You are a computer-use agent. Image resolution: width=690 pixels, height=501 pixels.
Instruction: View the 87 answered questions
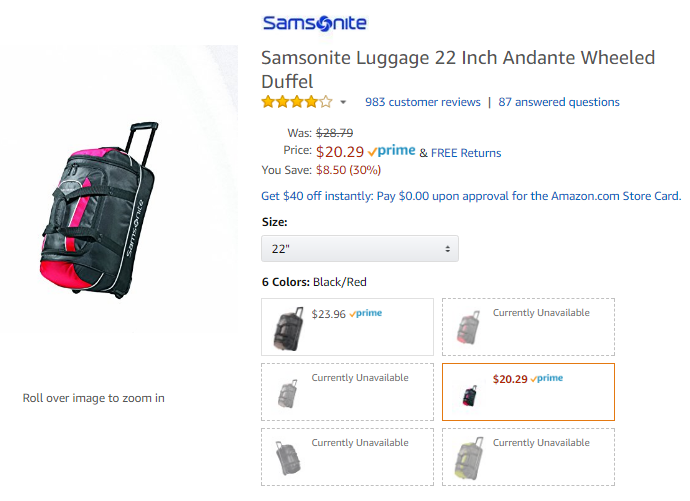(x=559, y=102)
